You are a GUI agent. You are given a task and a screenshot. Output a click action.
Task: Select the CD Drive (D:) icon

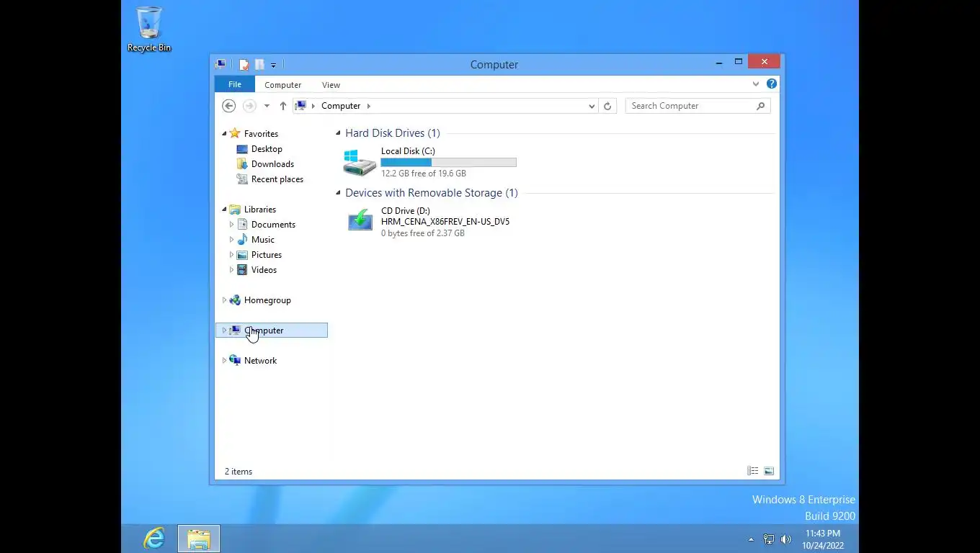(360, 220)
